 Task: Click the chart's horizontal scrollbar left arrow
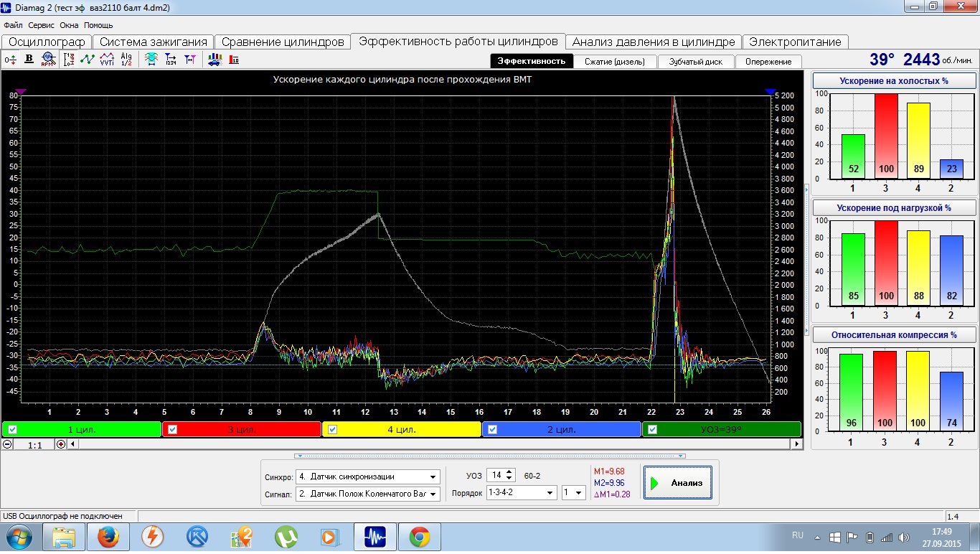[73, 444]
